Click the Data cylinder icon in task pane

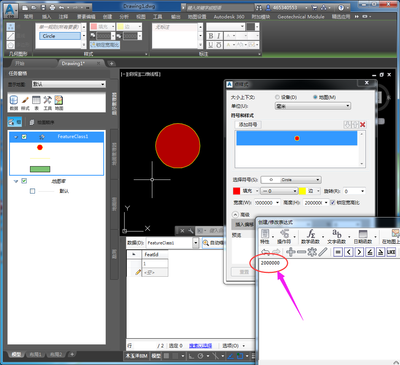pyautogui.click(x=14, y=100)
